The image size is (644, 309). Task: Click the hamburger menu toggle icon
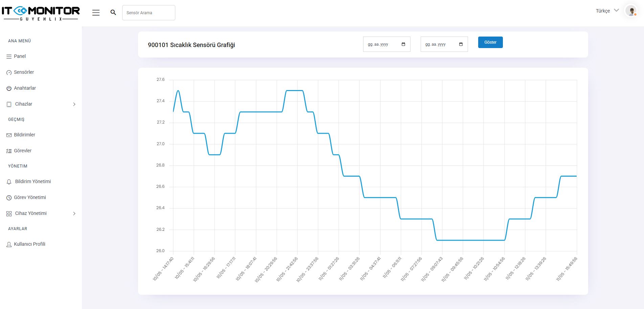point(96,13)
